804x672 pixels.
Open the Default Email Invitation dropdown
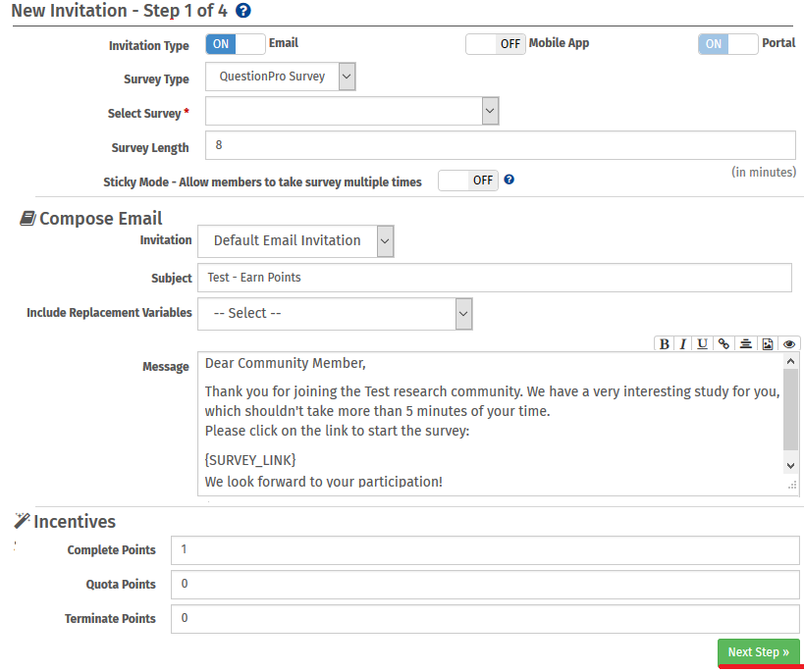tap(295, 240)
